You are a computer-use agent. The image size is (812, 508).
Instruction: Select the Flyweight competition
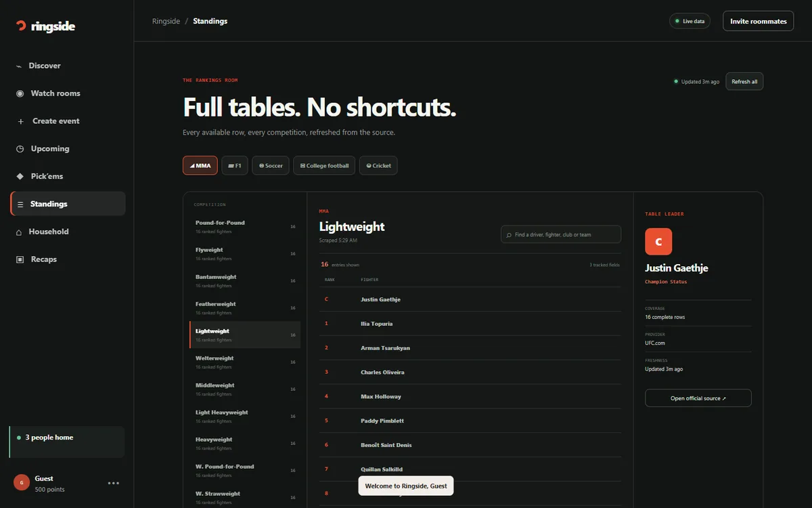pos(245,253)
